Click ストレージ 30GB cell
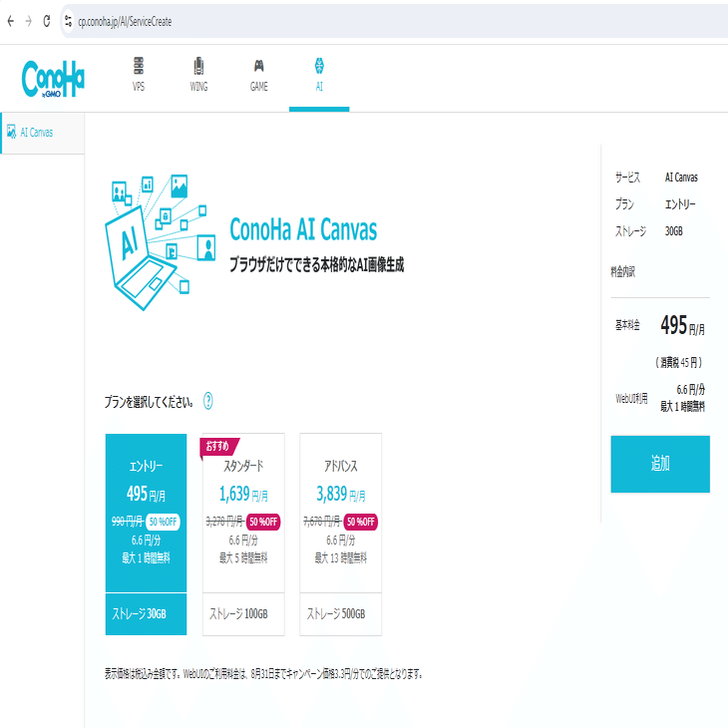Viewport: 728px width, 728px height. 146,613
